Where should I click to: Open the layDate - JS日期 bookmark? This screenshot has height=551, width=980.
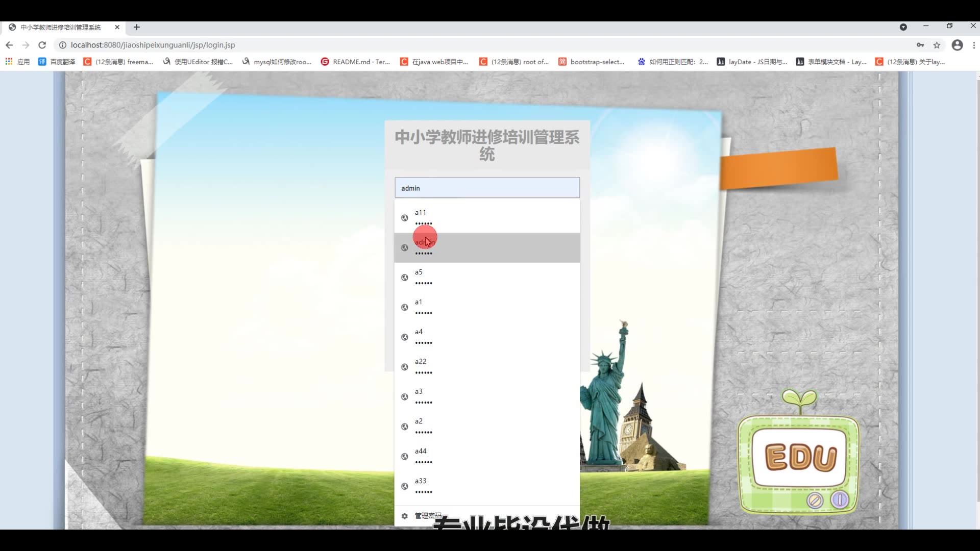point(752,62)
